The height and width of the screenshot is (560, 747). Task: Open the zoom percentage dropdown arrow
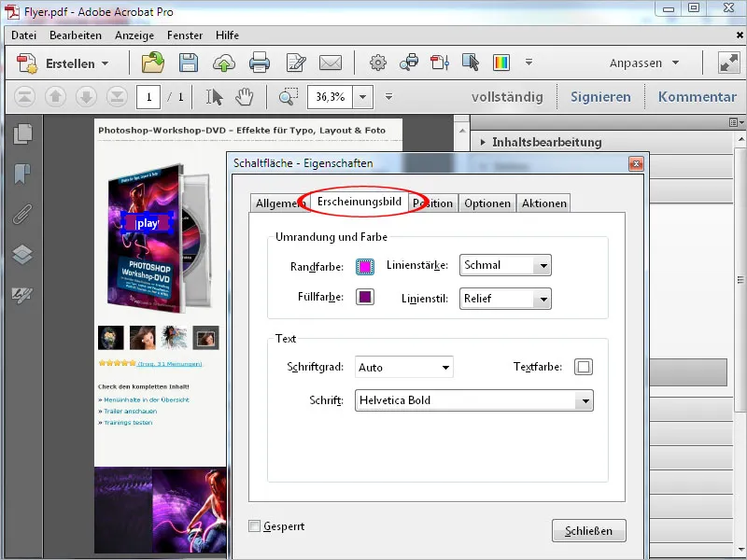(x=363, y=97)
